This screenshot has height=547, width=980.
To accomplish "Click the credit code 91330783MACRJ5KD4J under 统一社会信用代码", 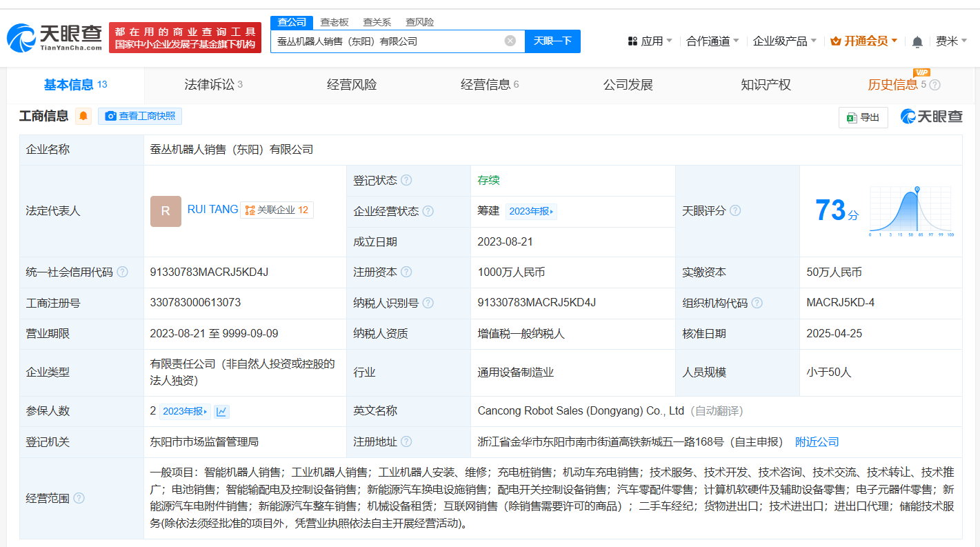I will coord(209,272).
